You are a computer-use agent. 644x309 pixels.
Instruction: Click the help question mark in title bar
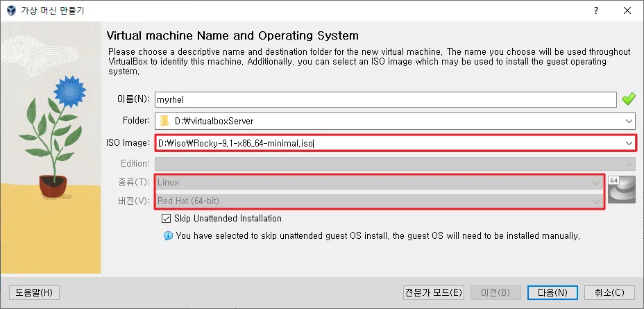click(596, 11)
